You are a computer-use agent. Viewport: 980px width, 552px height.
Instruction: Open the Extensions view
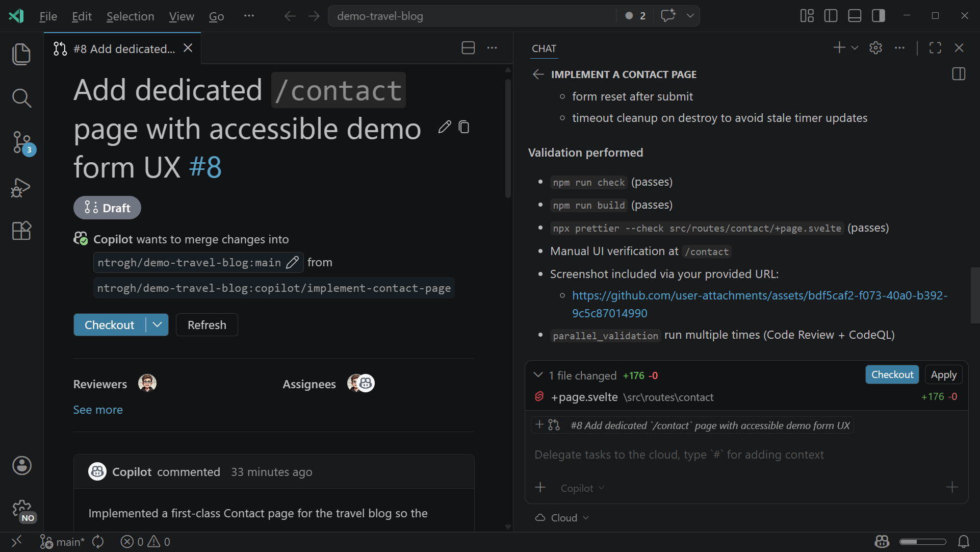[21, 231]
